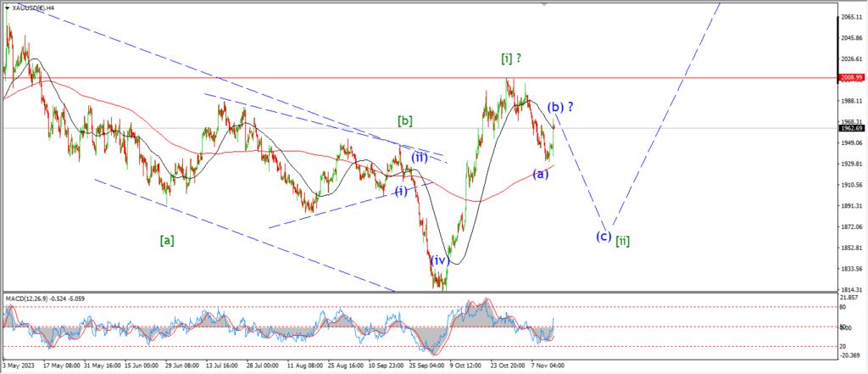
Task: Click the current price 1962.69 tag
Action: point(850,128)
